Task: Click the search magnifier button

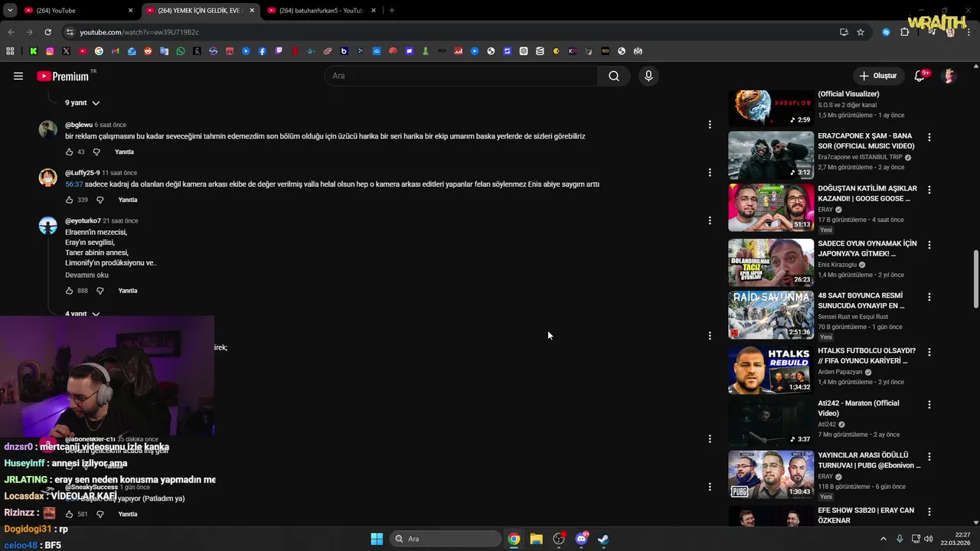Action: coord(614,76)
